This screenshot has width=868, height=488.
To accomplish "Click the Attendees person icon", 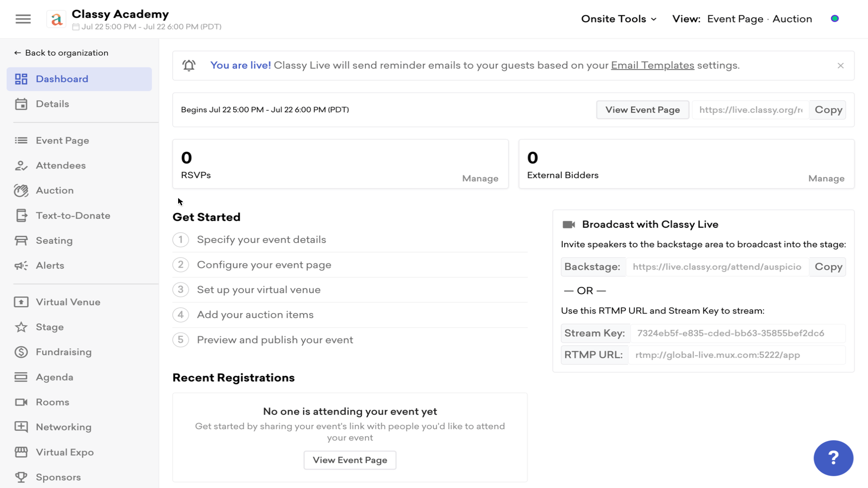I will [21, 165].
